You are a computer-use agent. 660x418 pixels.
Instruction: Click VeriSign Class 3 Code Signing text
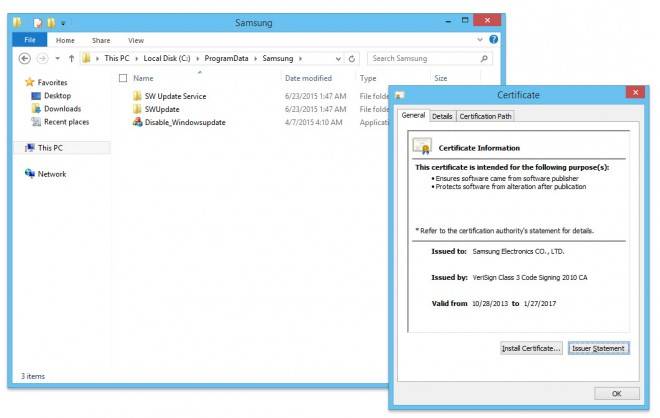530,277
